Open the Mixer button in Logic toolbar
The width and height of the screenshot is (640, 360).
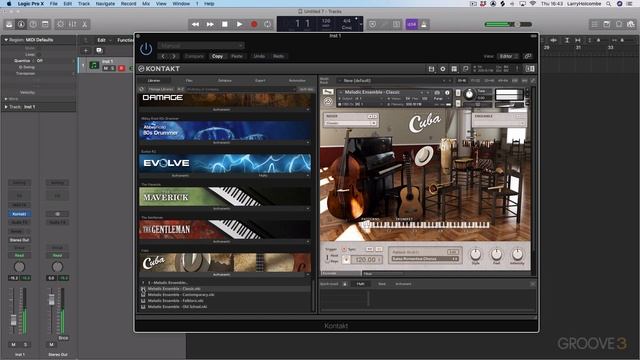tap(72, 24)
